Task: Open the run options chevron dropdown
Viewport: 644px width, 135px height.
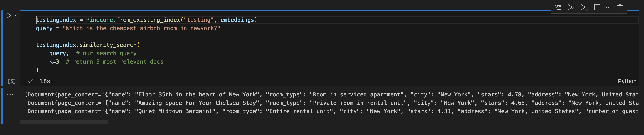Action: click(16, 16)
